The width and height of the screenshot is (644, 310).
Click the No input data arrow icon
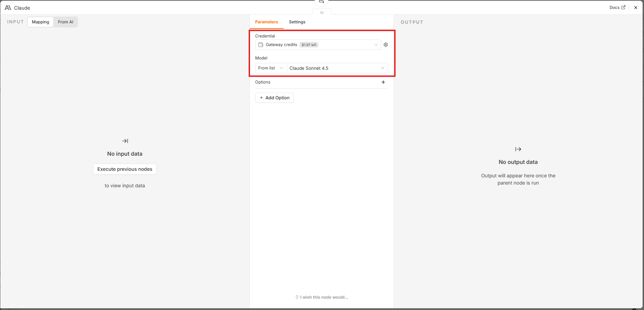pyautogui.click(x=125, y=141)
